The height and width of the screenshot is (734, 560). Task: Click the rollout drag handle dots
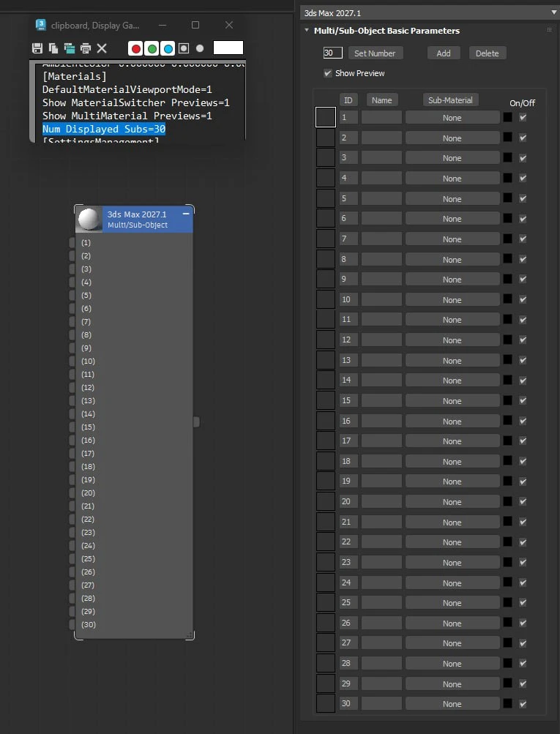[549, 30]
